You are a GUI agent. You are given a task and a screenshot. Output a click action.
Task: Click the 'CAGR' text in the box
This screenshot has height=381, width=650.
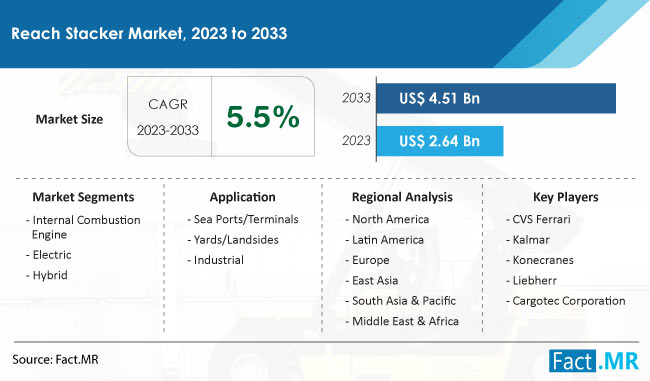(x=168, y=104)
